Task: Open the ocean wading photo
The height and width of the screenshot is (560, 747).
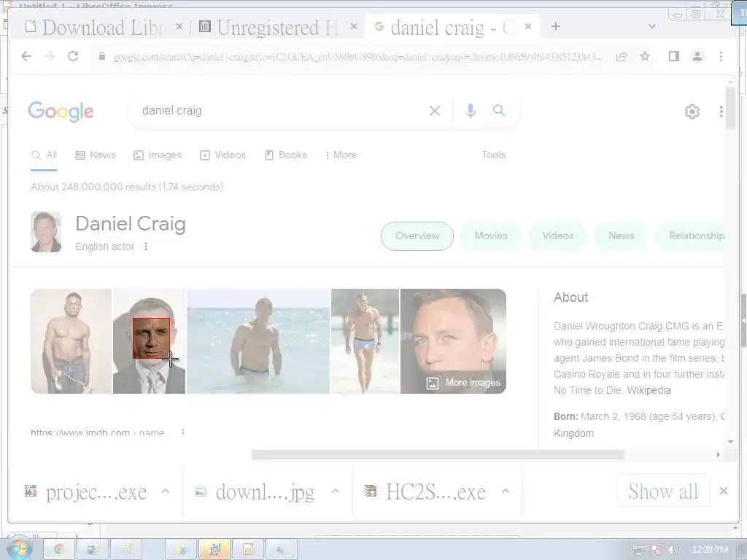Action: [258, 341]
